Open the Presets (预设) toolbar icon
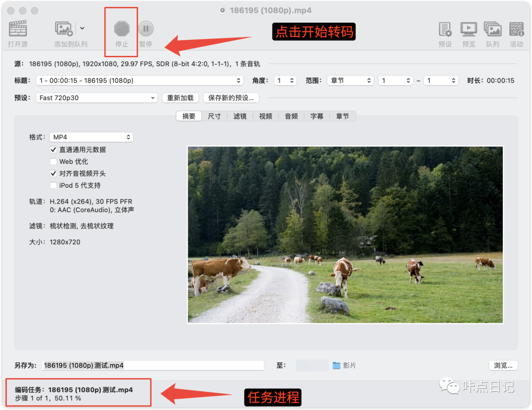The height and width of the screenshot is (410, 532). (x=445, y=30)
